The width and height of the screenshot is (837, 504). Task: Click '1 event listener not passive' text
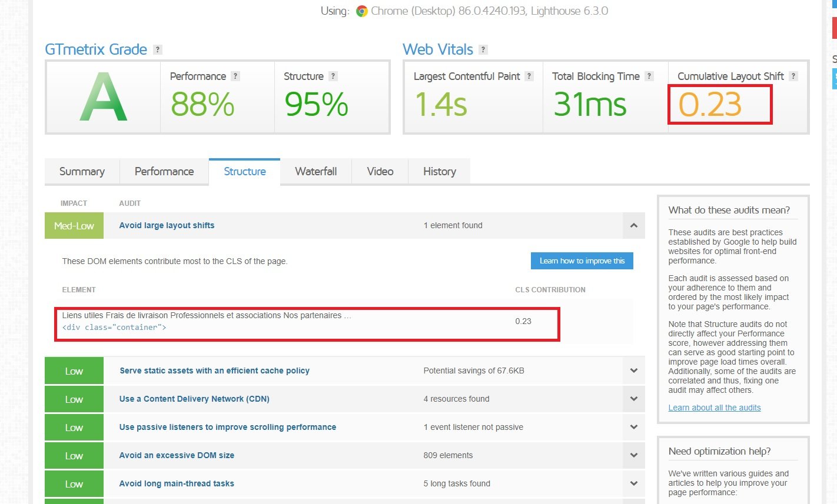click(x=473, y=427)
